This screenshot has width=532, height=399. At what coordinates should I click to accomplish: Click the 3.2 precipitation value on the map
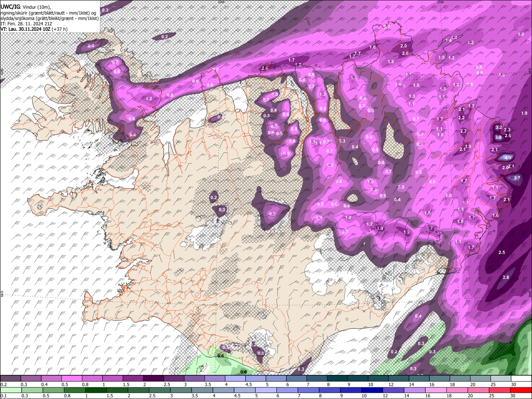click(x=499, y=127)
